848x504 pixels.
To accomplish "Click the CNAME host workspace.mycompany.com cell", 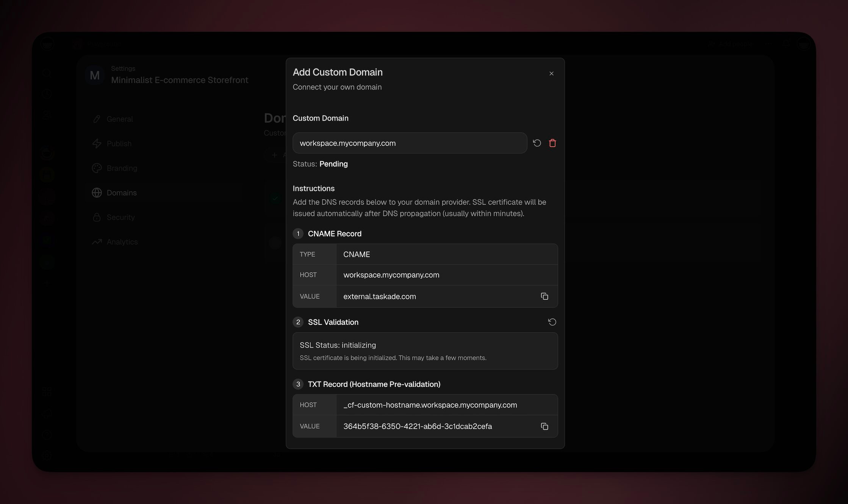I will 391,275.
